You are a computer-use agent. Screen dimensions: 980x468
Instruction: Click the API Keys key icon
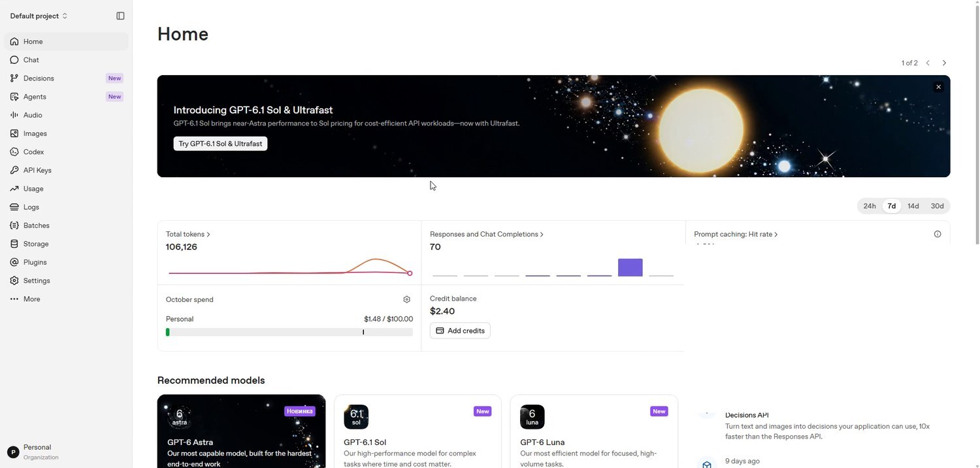pos(14,170)
